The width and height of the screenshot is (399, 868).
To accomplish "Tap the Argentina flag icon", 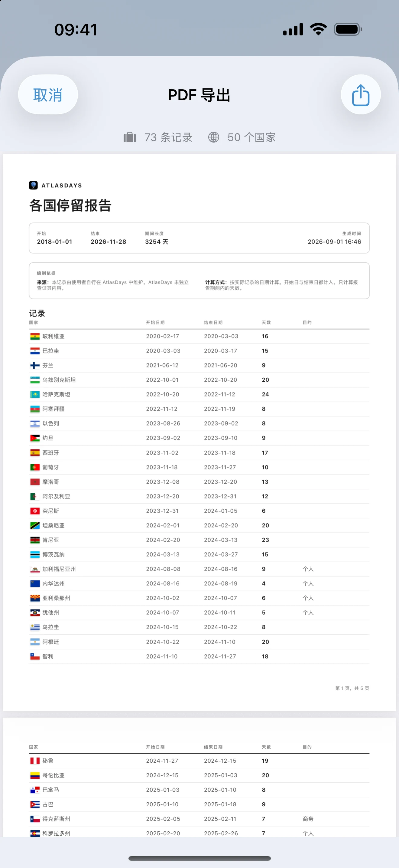I will pos(35,642).
